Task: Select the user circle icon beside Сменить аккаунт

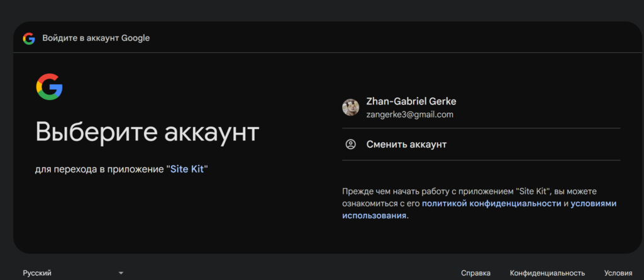Action: click(x=351, y=144)
